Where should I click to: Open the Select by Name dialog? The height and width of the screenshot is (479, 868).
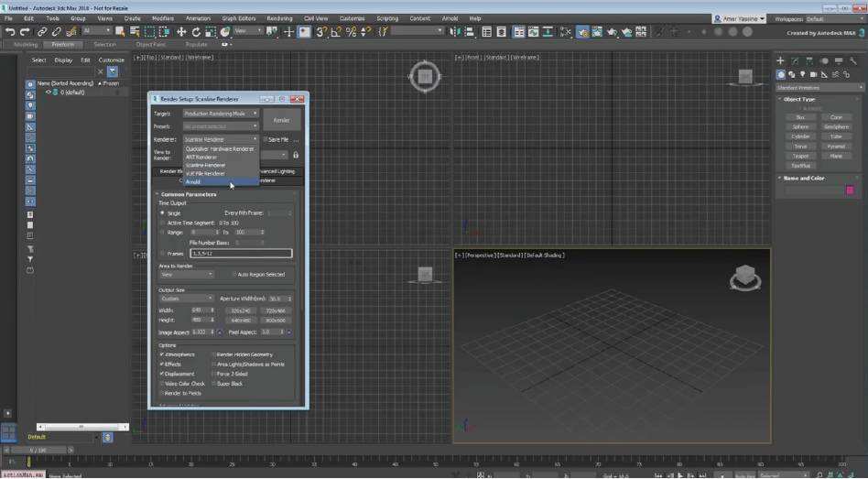tap(135, 32)
